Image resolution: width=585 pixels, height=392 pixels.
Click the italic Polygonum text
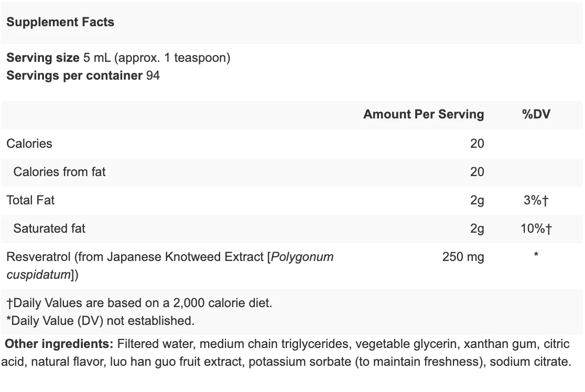(302, 257)
